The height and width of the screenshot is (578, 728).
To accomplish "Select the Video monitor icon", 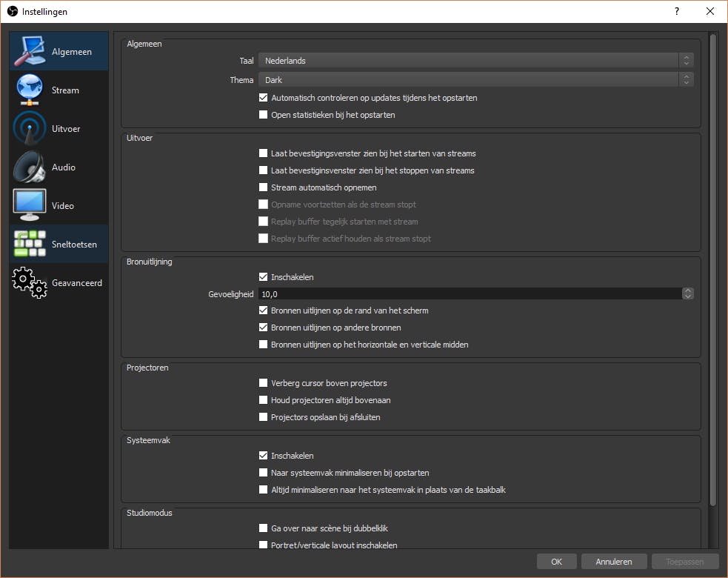I will [30, 206].
